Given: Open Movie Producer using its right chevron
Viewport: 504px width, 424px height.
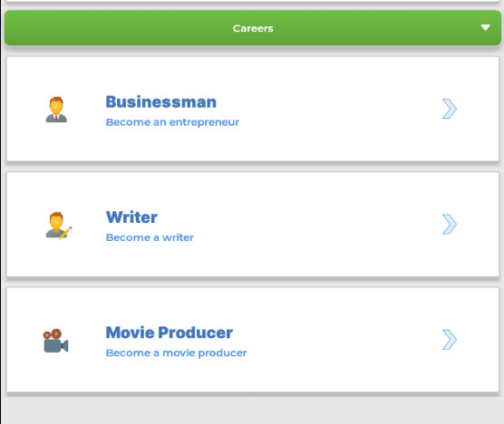Looking at the screenshot, I should [x=450, y=340].
